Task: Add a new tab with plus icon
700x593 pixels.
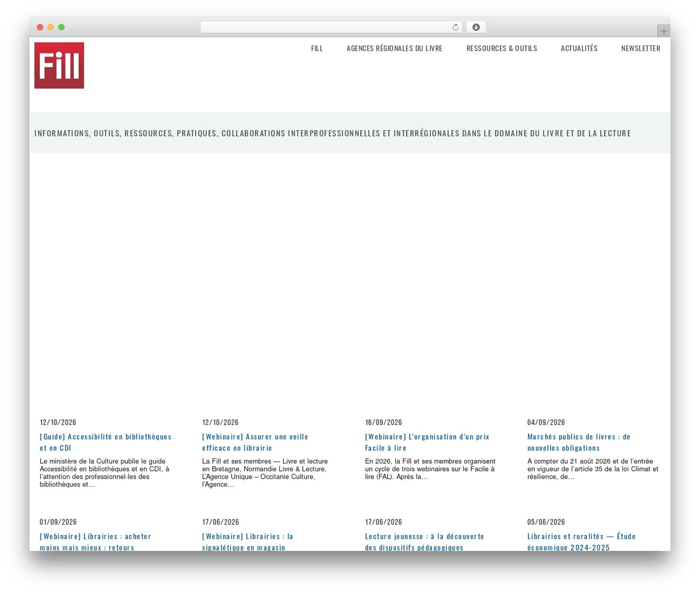Action: pyautogui.click(x=664, y=31)
